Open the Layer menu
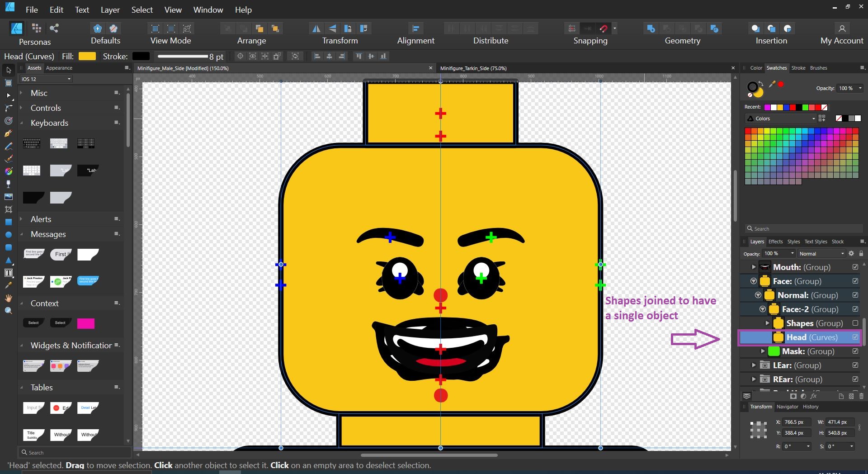868x474 pixels. point(110,9)
